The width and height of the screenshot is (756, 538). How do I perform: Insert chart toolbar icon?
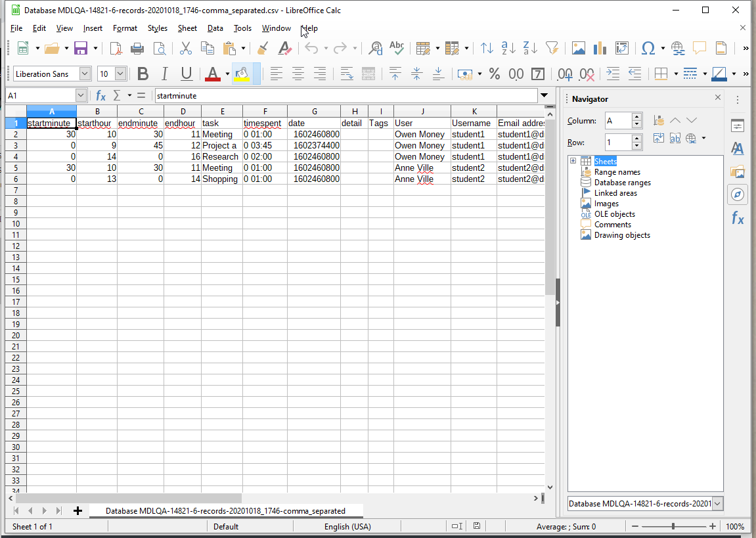(x=600, y=48)
